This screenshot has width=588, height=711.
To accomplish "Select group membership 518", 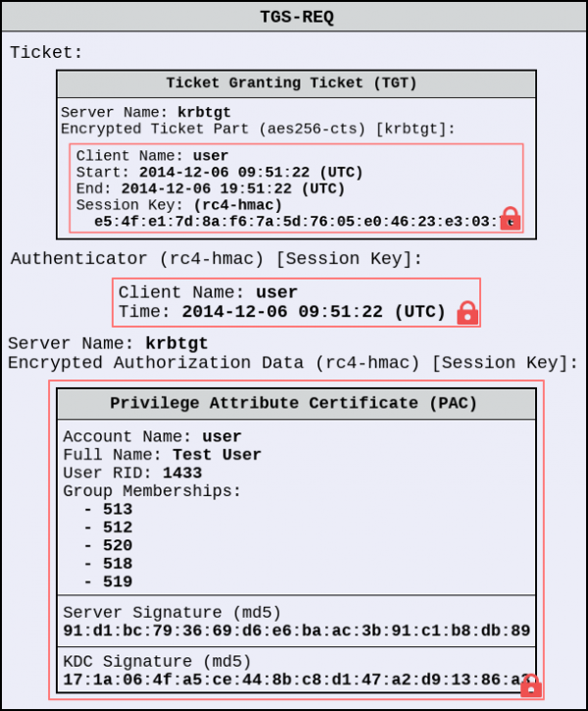I will 118,564.
